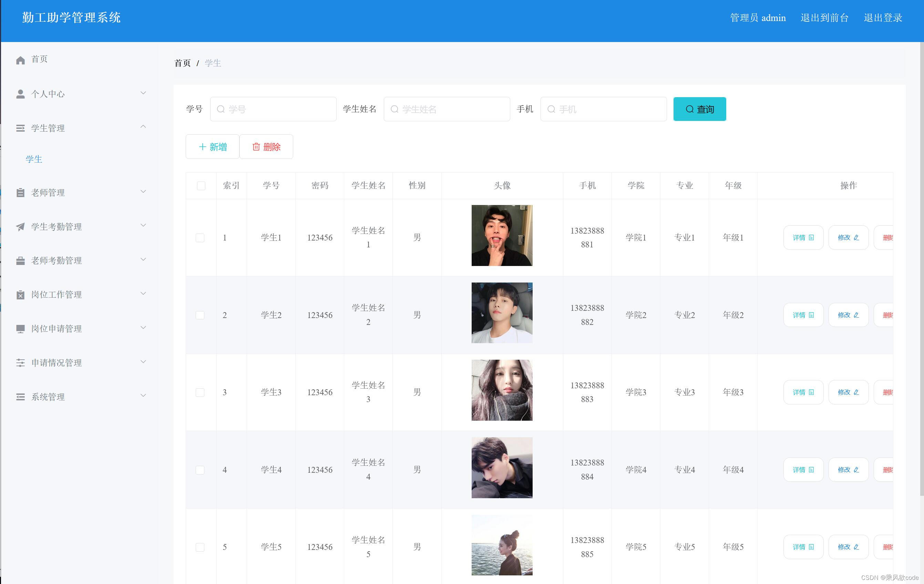Check the select-all checkbox in table header
The image size is (924, 584).
[x=200, y=185]
